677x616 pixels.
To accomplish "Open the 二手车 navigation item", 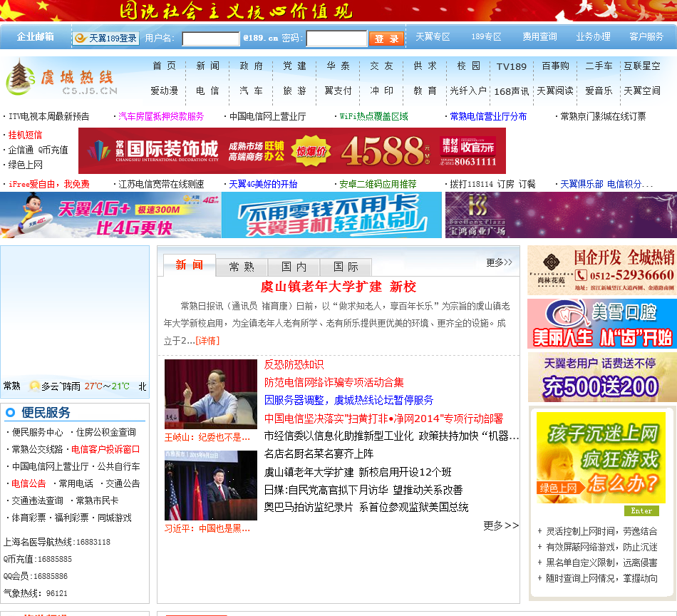I will [599, 66].
